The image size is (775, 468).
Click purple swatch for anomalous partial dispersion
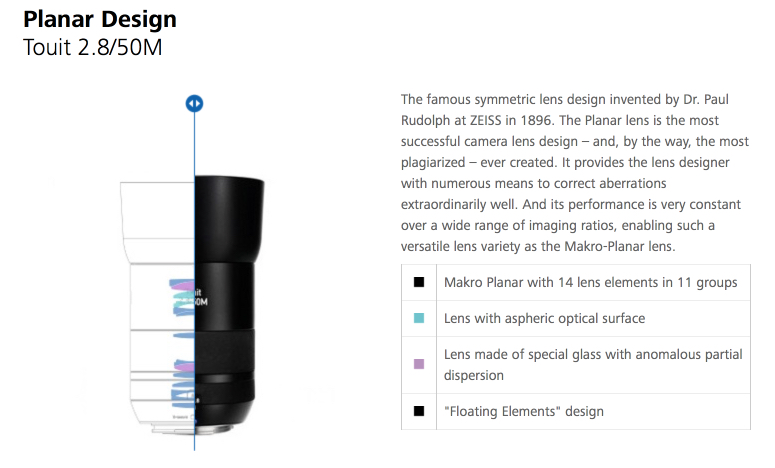click(419, 364)
